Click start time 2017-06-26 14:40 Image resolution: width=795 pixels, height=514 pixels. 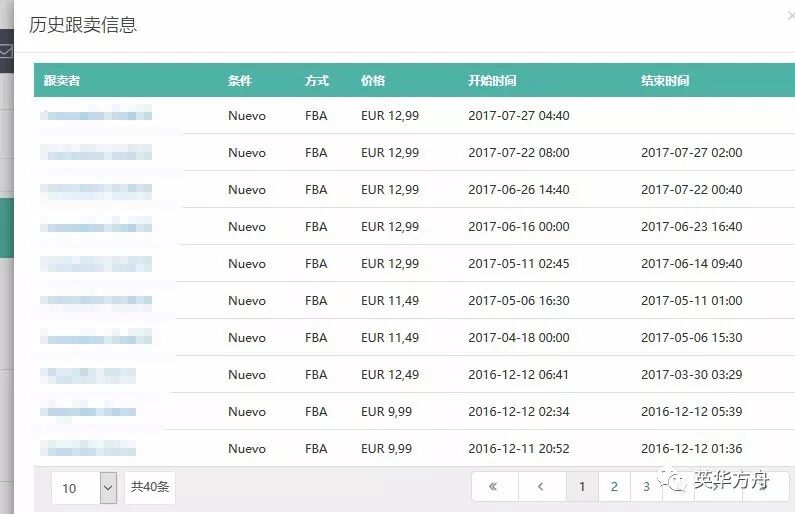click(519, 190)
